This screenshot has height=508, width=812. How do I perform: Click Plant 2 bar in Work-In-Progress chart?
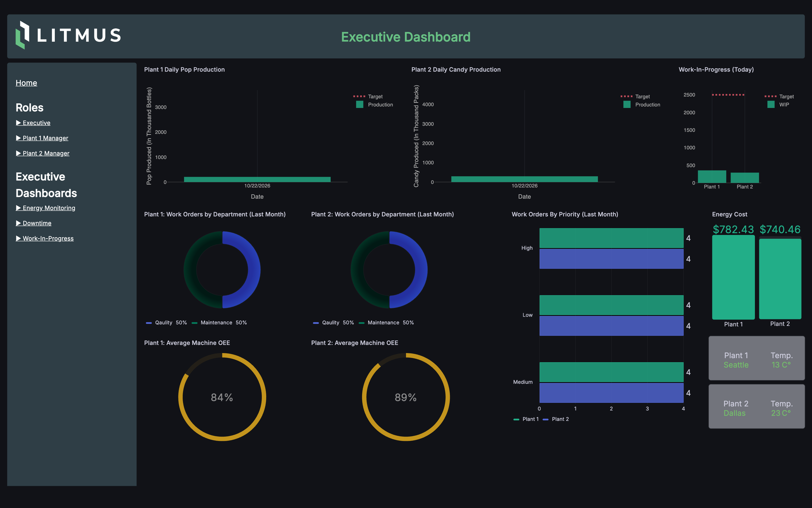(x=745, y=178)
